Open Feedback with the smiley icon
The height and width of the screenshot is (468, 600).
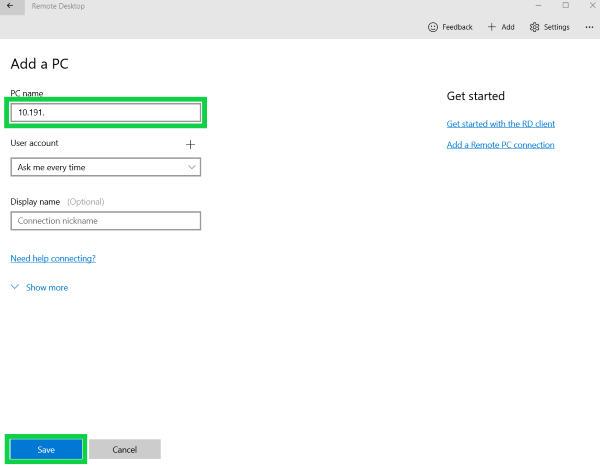pos(433,27)
